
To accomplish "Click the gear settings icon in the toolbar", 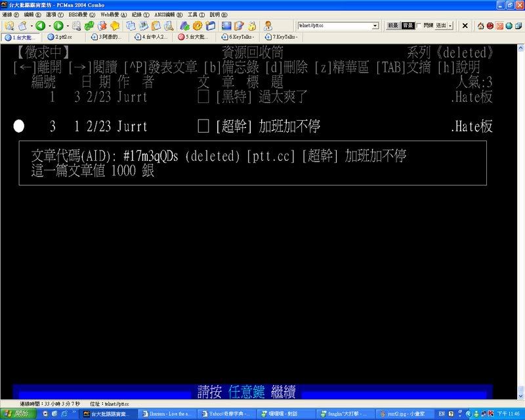I will pos(198,26).
